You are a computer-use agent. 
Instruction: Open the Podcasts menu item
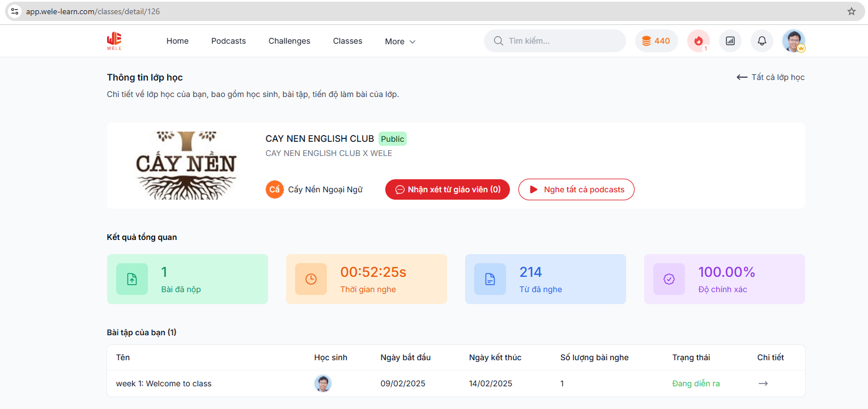(228, 41)
